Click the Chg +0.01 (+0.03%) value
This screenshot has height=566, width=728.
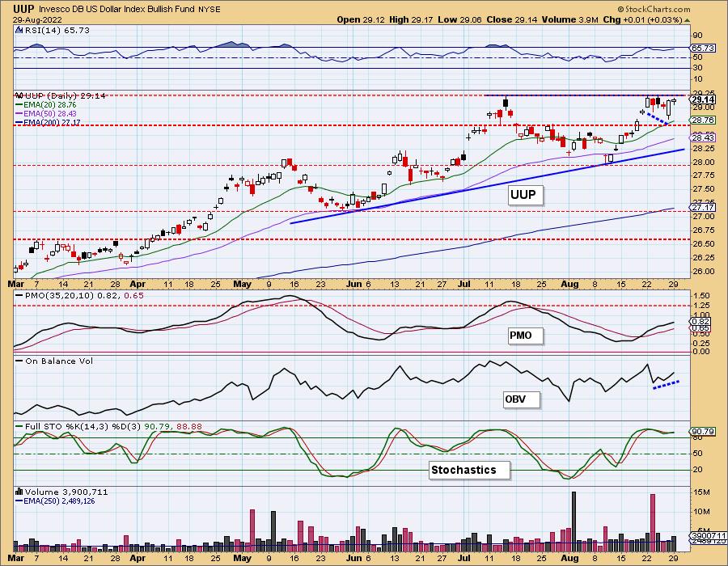click(x=642, y=20)
